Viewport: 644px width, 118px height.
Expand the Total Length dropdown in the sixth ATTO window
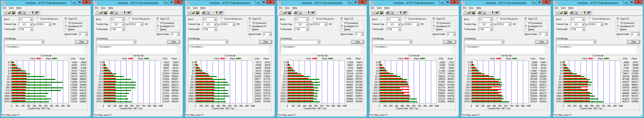(491, 29)
